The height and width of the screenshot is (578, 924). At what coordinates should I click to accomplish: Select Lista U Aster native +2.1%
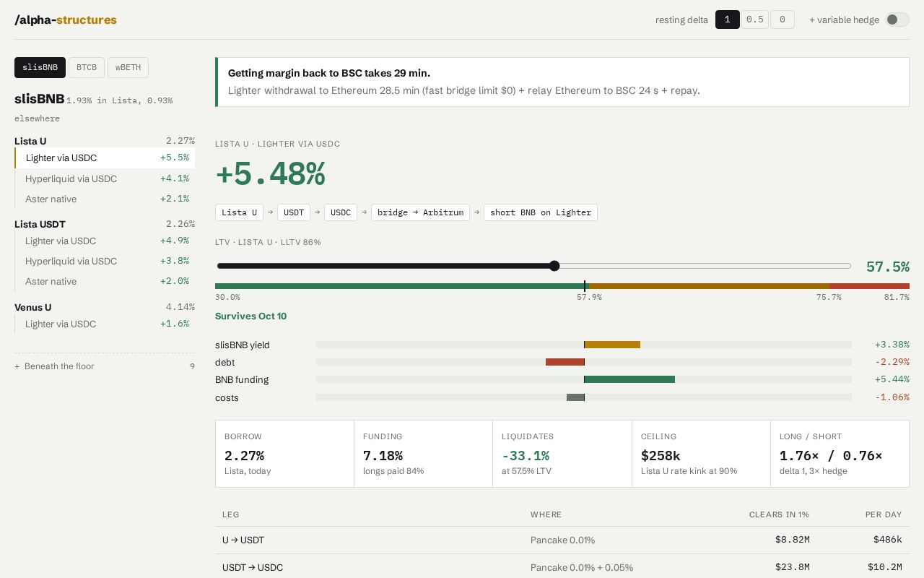pos(105,199)
